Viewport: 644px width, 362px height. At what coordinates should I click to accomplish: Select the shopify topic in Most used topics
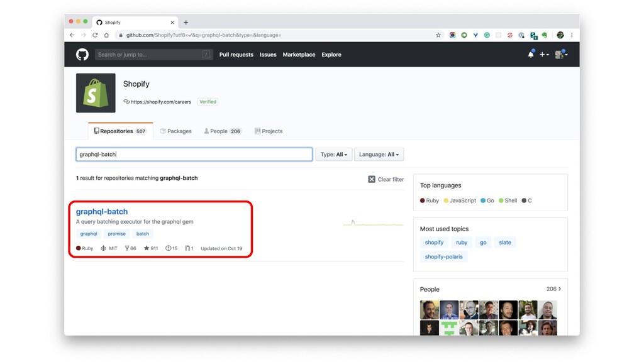[434, 243]
